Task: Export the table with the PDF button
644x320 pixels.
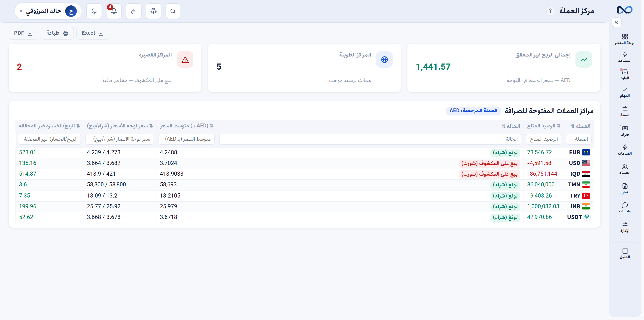Action: [x=23, y=33]
